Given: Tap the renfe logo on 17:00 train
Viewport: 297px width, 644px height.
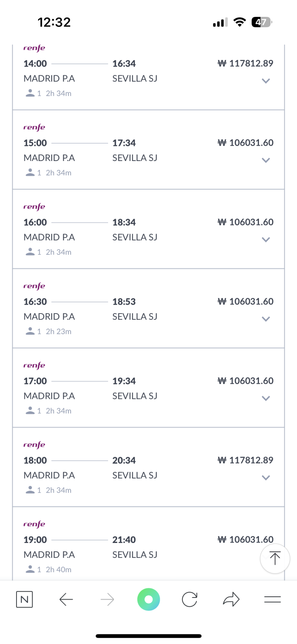Looking at the screenshot, I should [34, 365].
